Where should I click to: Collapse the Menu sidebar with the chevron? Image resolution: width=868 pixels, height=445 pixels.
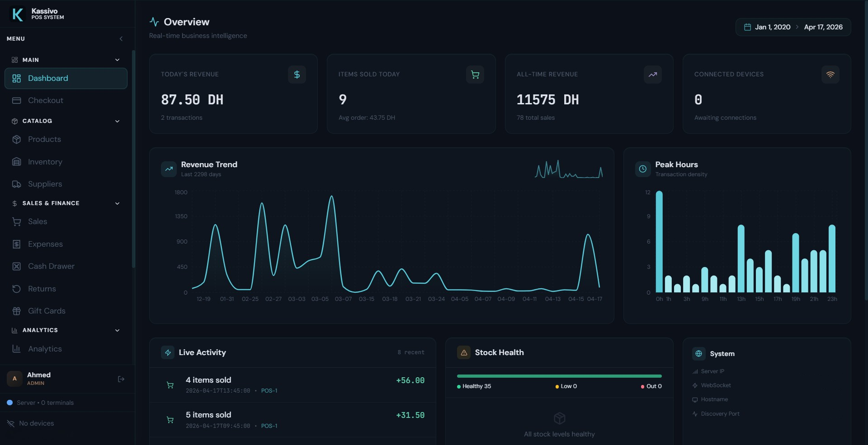[x=121, y=39]
